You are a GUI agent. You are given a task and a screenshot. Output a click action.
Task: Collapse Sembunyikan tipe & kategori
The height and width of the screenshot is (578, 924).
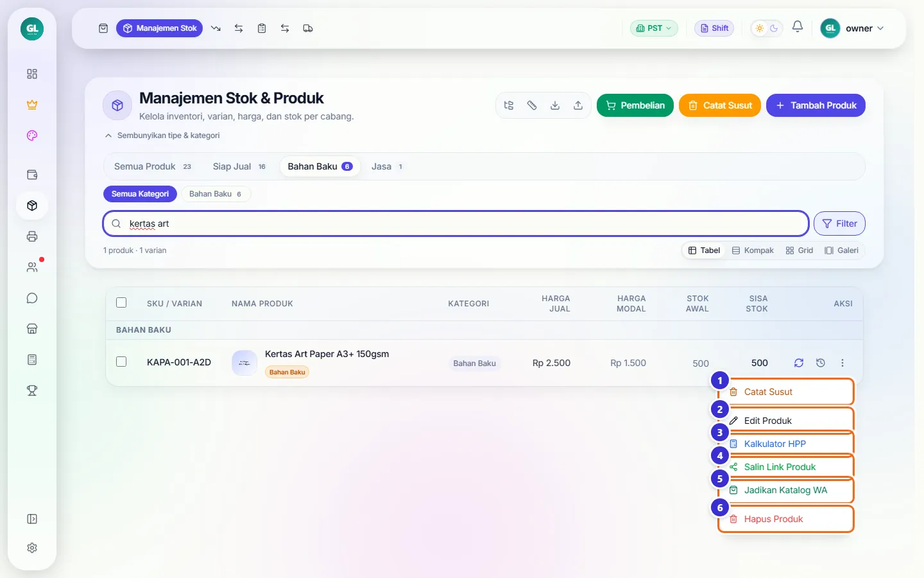(162, 136)
